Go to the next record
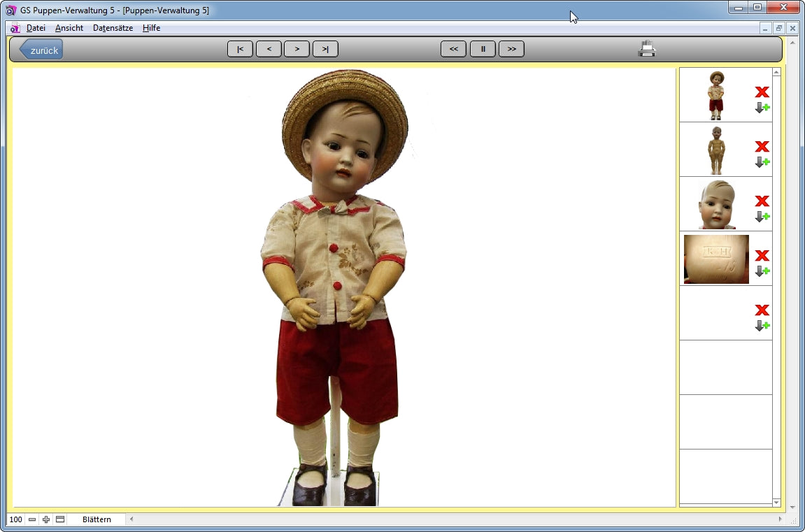 (297, 49)
